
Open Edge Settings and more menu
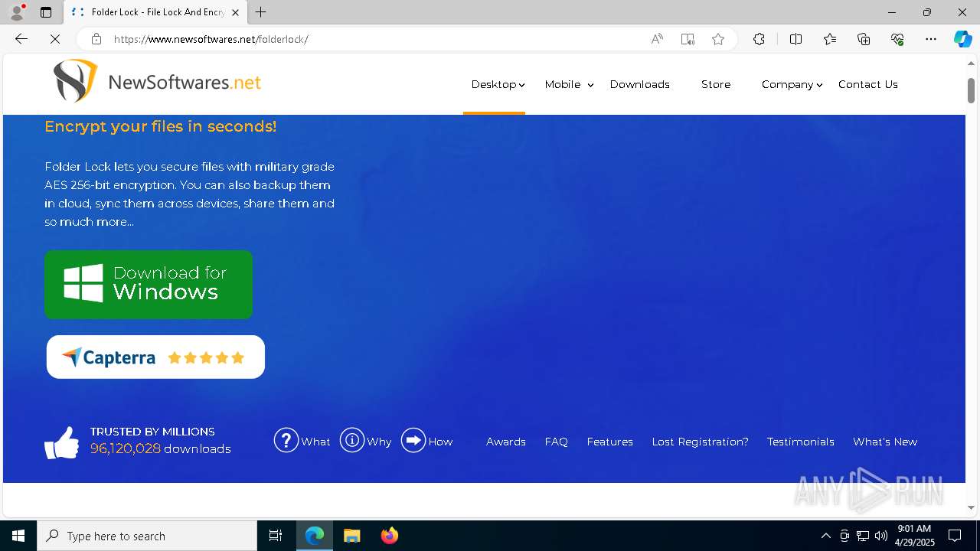click(931, 39)
